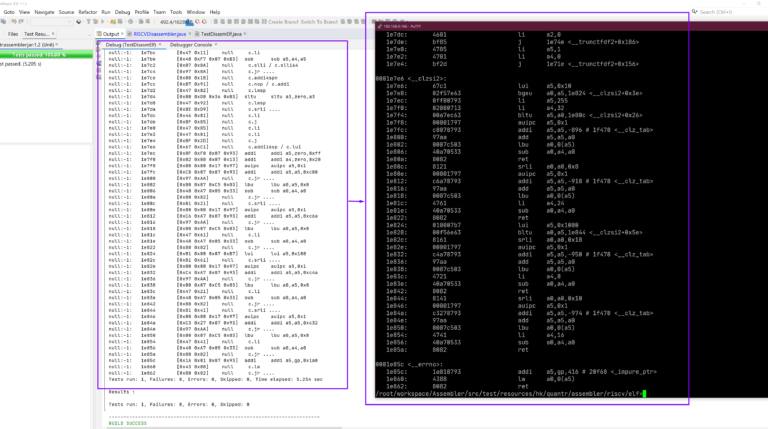Screen dimensions: 768x429
Task: Switch to the TestDisasmElf.java tab
Action: click(221, 34)
